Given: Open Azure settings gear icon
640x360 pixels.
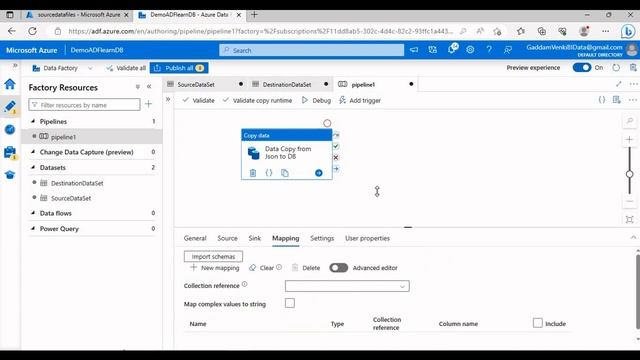Looking at the screenshot, I should 470,50.
